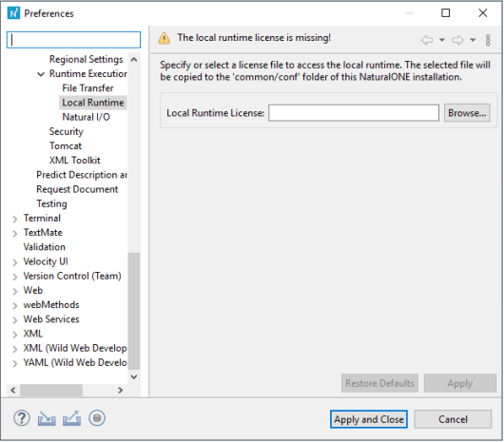This screenshot has width=504, height=442.
Task: Open the Forward history dropdown arrow
Action: tap(473, 40)
